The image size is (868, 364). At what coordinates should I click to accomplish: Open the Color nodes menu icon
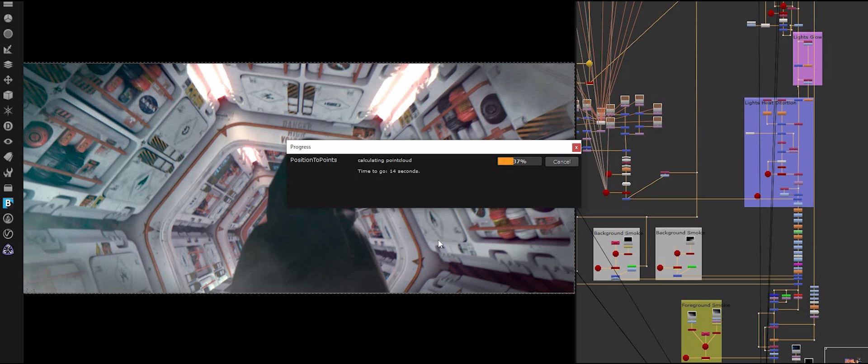click(8, 19)
